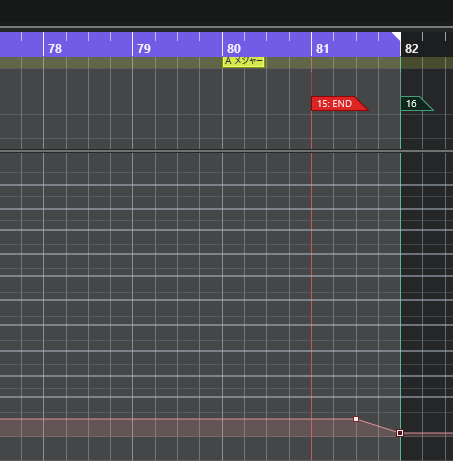Click bar 78 in the ruler
The height and width of the screenshot is (461, 453).
55,49
